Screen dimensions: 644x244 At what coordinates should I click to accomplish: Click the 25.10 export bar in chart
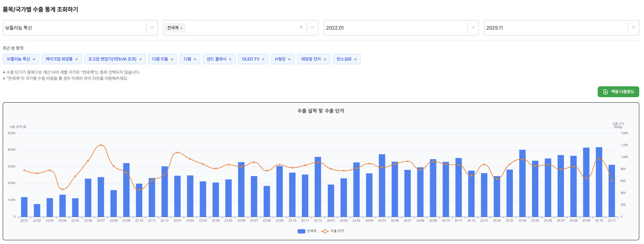pos(599,184)
